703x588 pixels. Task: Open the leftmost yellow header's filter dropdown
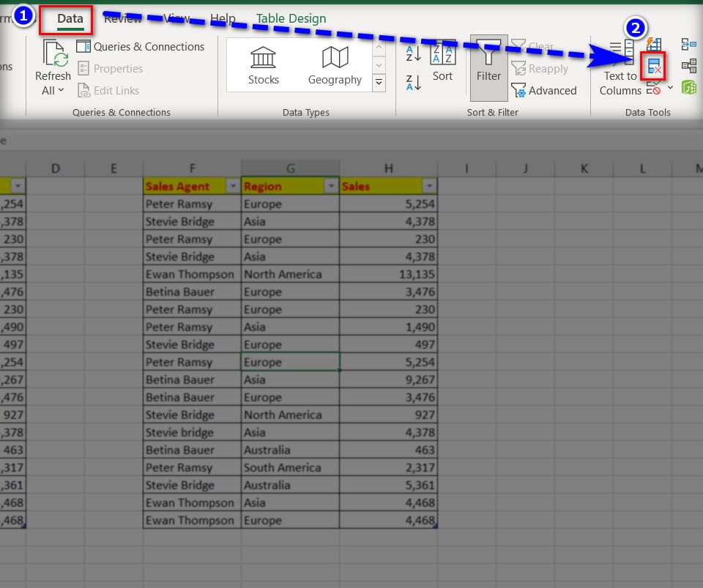click(x=18, y=186)
